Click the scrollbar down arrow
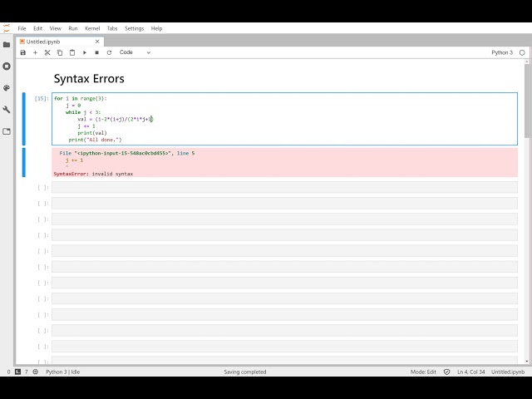This screenshot has width=532, height=399. click(526, 362)
